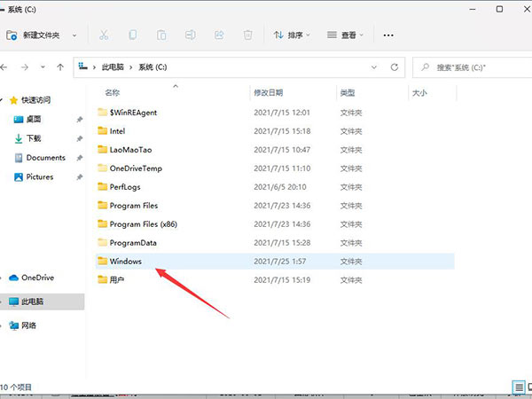Sort by the 修改日期 column header
Screen dimensions: 532x399
point(269,92)
